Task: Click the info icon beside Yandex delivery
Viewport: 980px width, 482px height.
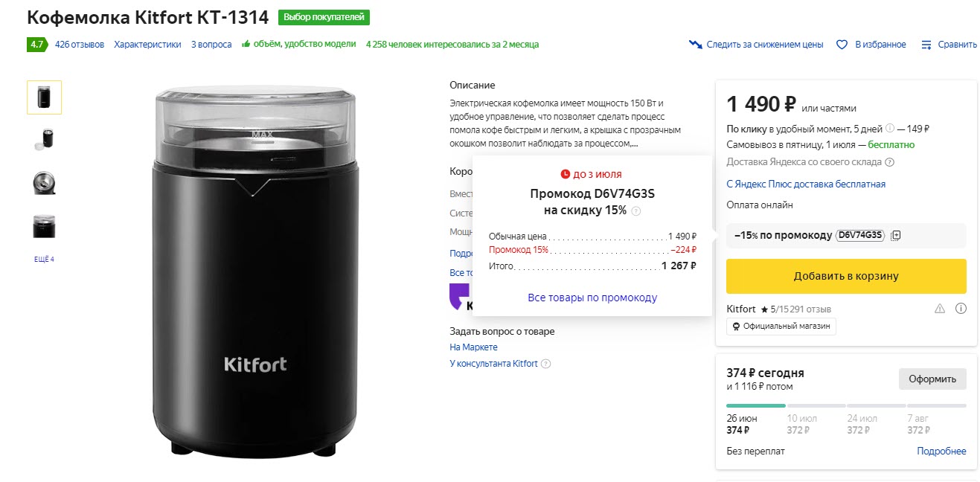Action: point(890,162)
